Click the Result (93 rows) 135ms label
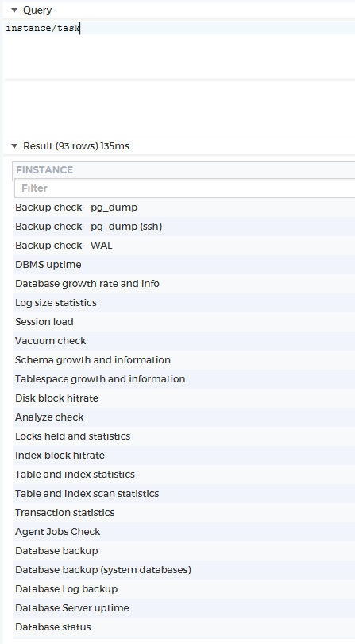 point(76,146)
